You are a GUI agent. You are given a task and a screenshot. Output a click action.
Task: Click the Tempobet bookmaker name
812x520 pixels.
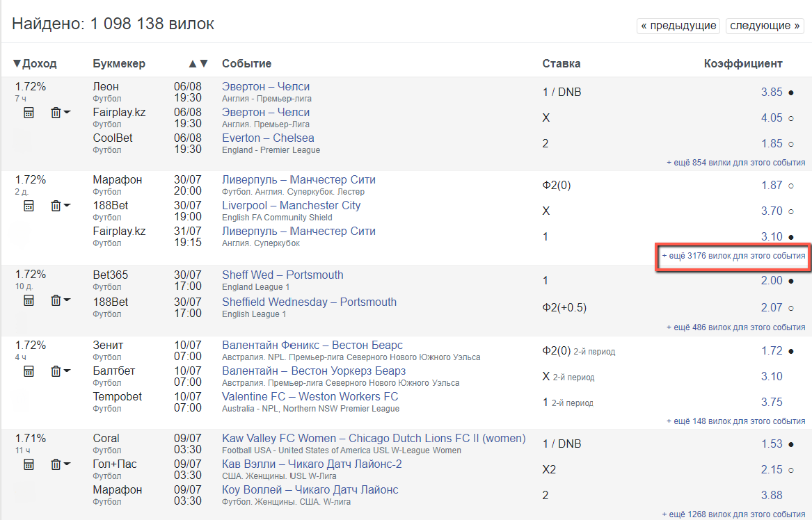pos(118,397)
